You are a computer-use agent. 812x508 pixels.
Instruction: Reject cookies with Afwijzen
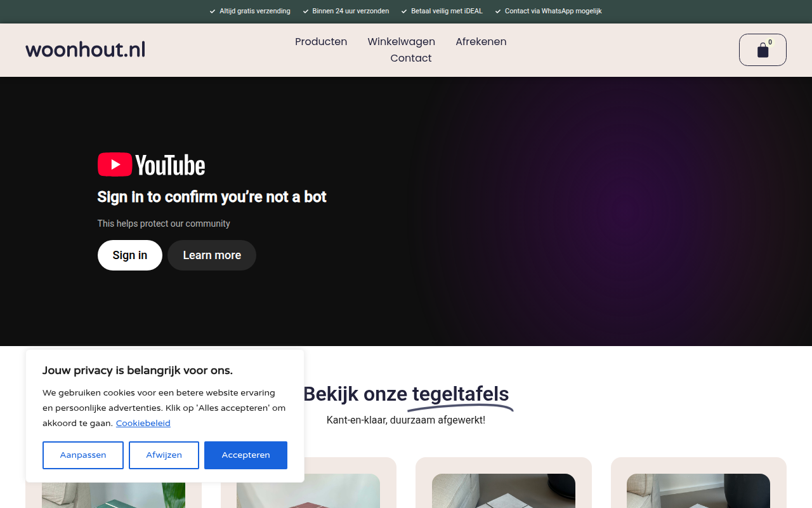pyautogui.click(x=164, y=455)
